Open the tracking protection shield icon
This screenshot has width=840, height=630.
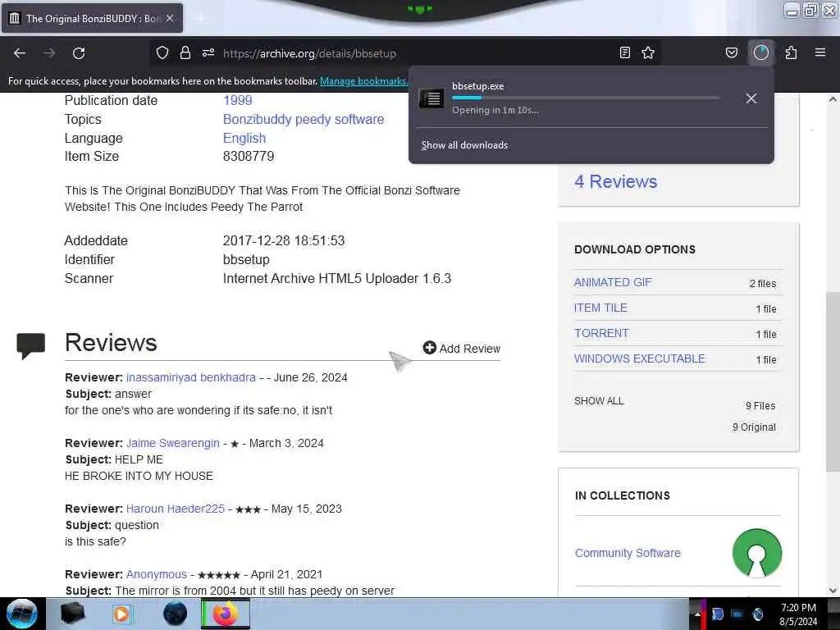click(162, 52)
